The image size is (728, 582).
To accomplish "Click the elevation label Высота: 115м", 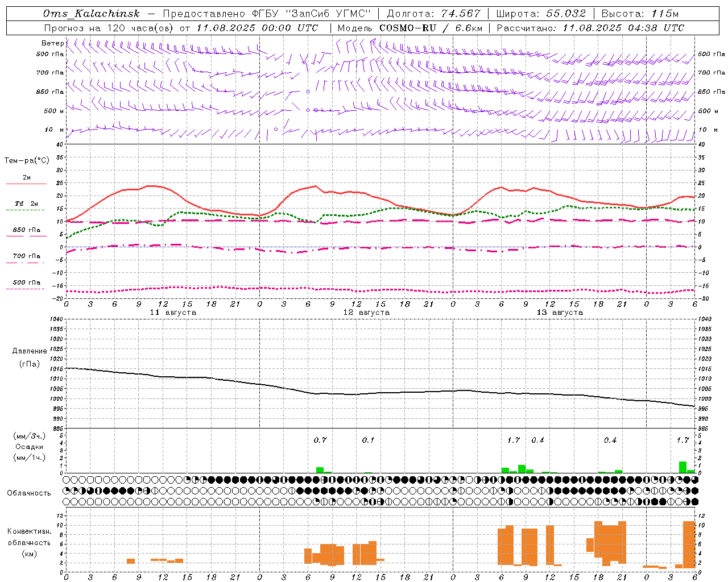I will pos(640,14).
